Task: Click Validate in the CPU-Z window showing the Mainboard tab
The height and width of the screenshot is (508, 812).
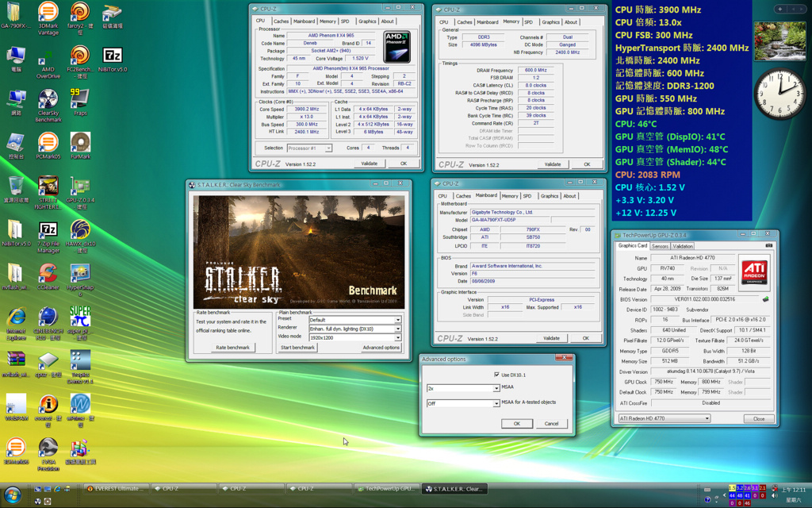Action: point(552,338)
